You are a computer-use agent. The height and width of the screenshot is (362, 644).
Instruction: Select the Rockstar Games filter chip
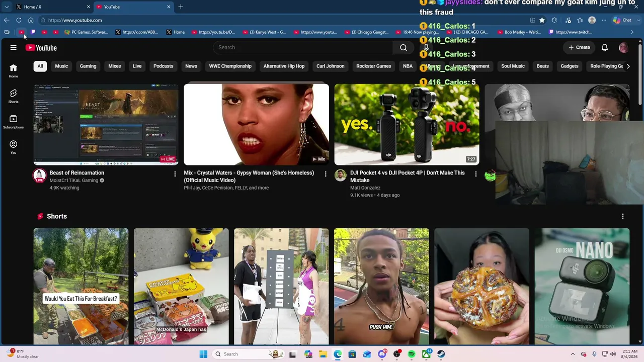click(x=374, y=66)
